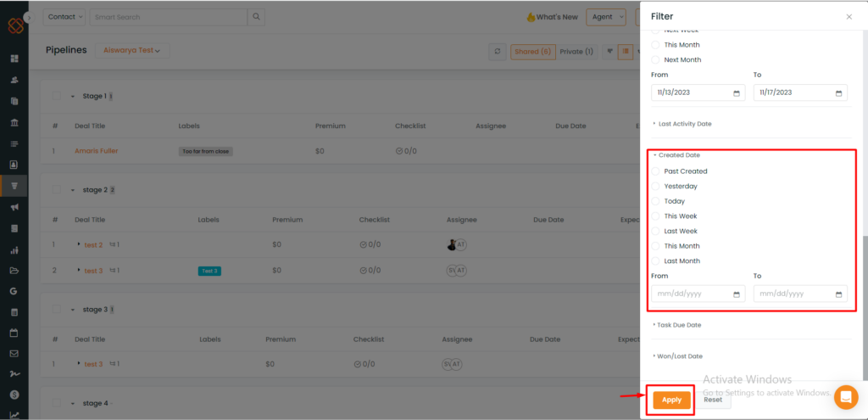Viewport: 868px width, 420px height.
Task: Collapse the Stage 1 group arrow
Action: (x=73, y=97)
